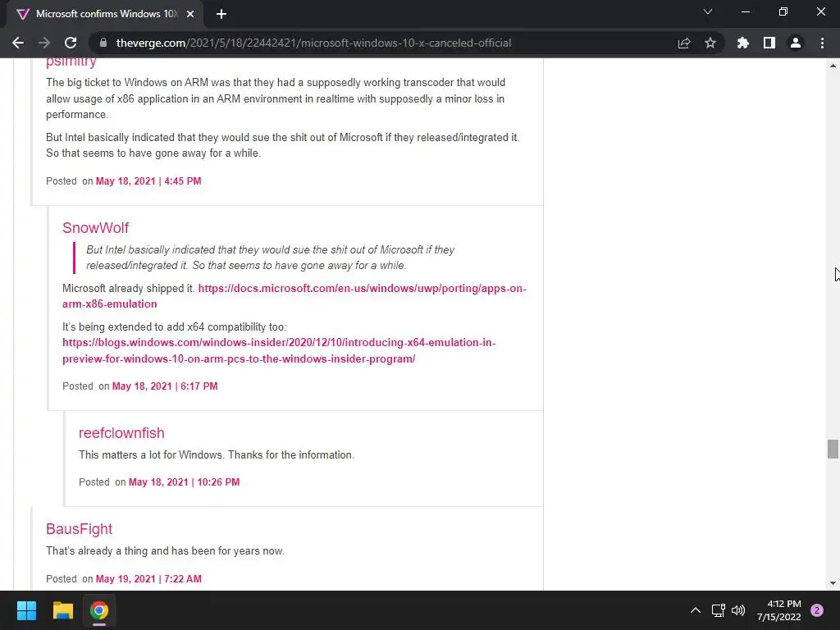
Task: Open SnowWolf's user profile
Action: [x=95, y=228]
